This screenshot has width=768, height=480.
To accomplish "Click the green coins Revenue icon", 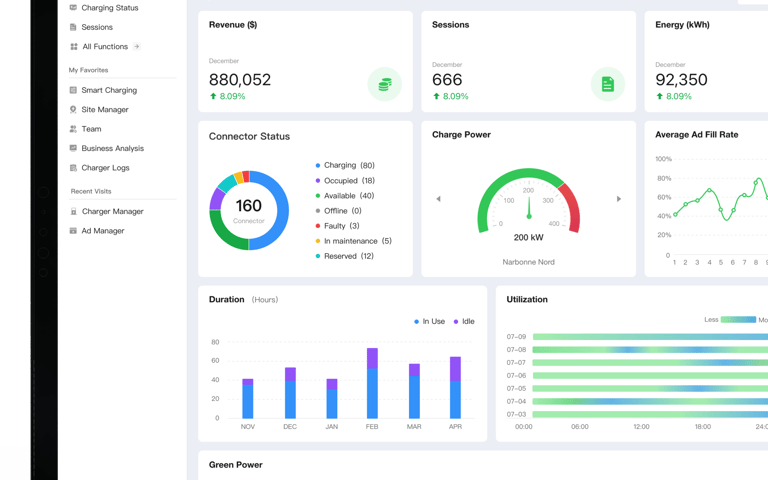I will click(x=384, y=84).
